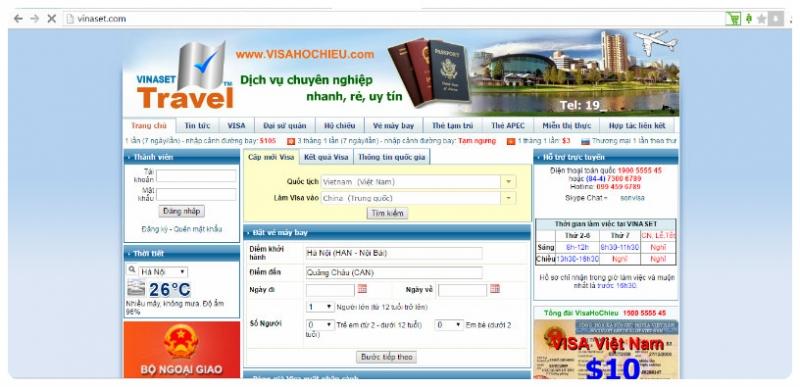Click the Quốc tịch field showing Vietnam

[x=411, y=182]
